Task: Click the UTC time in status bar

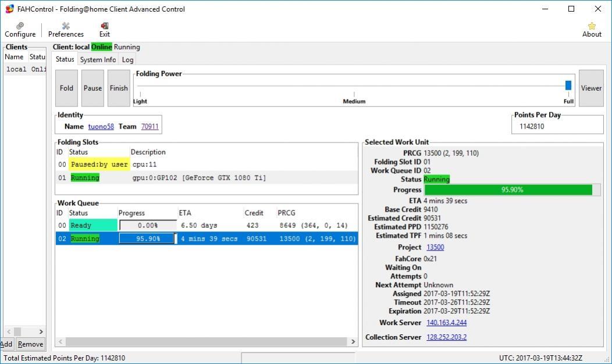Action: tap(540, 358)
